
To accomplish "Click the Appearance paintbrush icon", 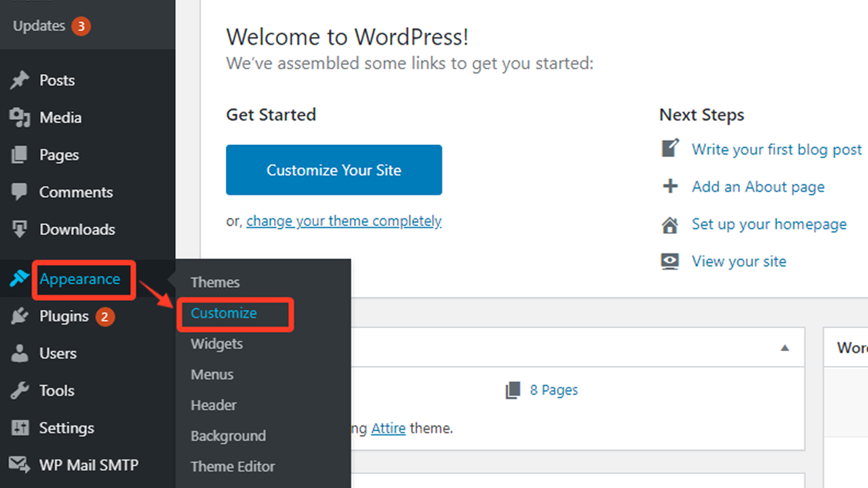I will coord(20,278).
